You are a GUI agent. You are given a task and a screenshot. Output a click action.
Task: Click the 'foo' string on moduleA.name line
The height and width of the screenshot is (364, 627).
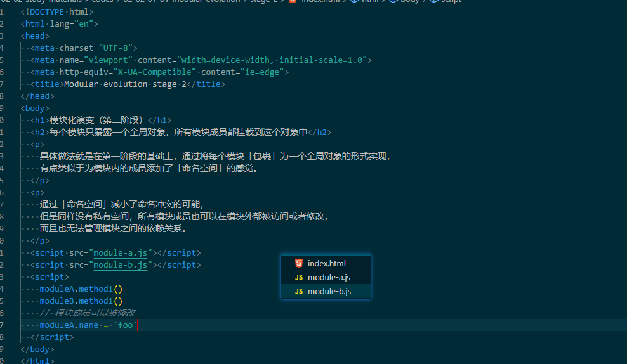[x=125, y=325]
